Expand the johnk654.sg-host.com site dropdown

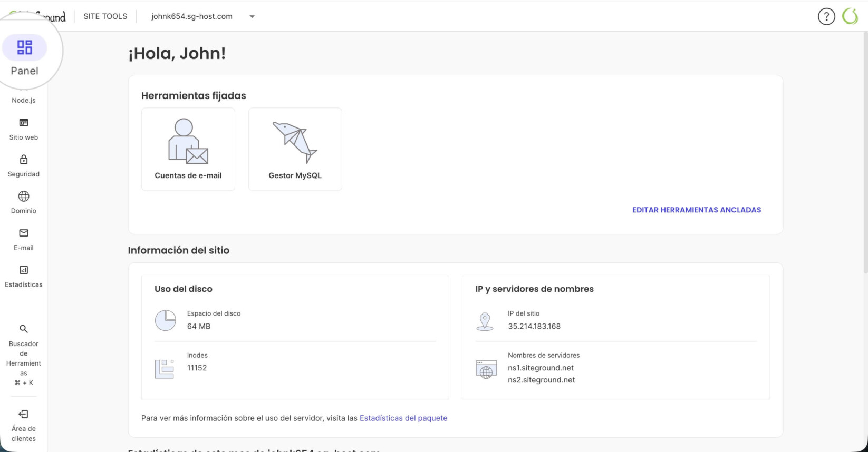click(x=252, y=16)
